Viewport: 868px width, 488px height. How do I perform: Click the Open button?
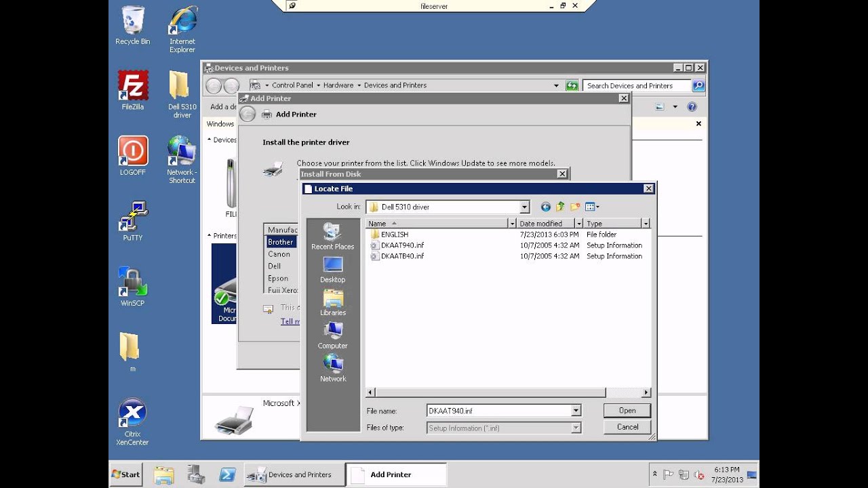pyautogui.click(x=627, y=411)
